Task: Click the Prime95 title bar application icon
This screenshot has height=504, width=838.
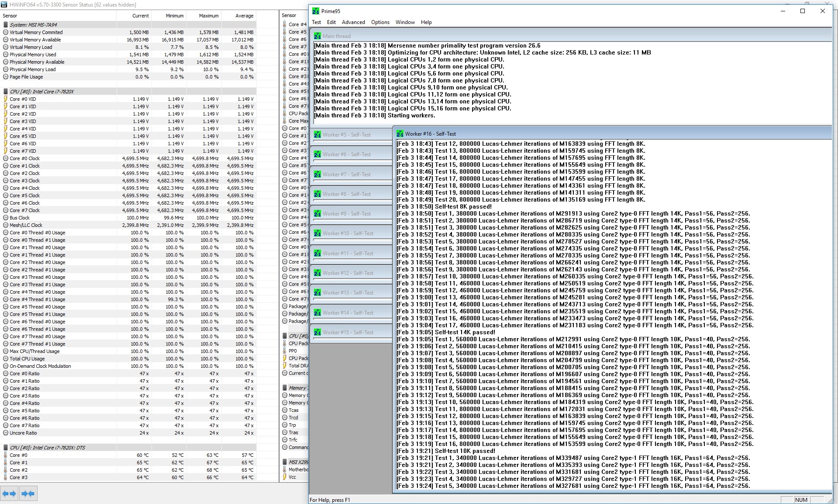Action: pos(316,11)
